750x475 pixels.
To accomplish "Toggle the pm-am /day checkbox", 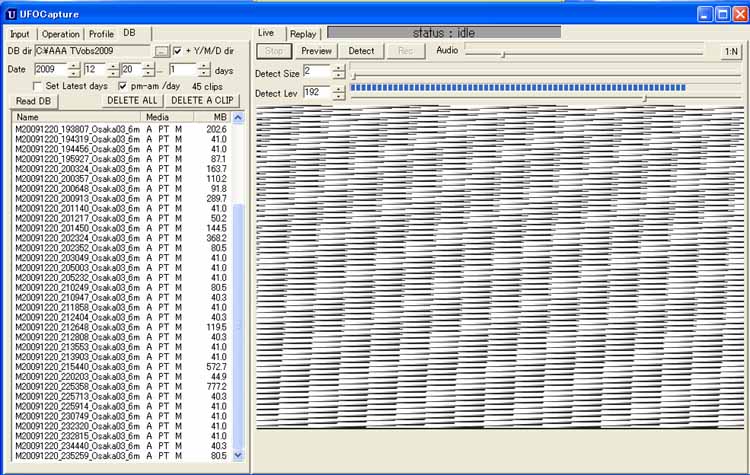I will (122, 86).
